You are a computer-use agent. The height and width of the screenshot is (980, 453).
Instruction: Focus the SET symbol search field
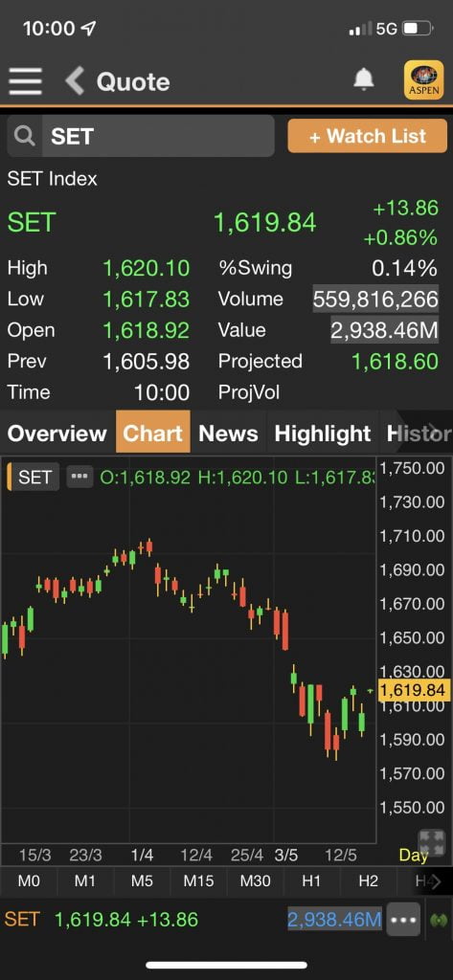click(158, 136)
